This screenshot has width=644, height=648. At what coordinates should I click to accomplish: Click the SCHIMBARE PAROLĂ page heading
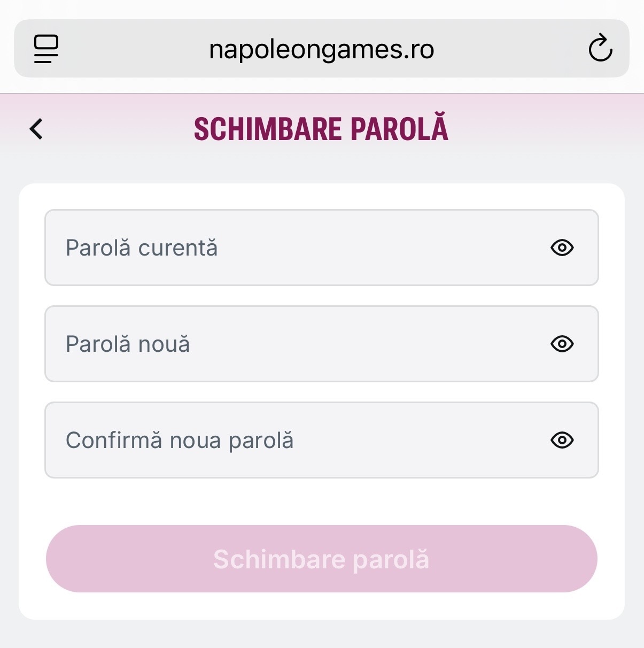click(x=321, y=128)
